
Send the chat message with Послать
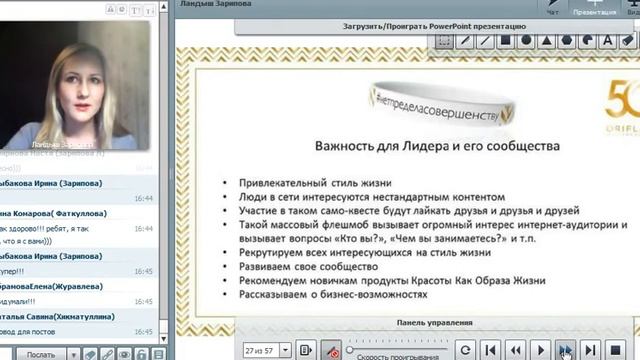41,355
